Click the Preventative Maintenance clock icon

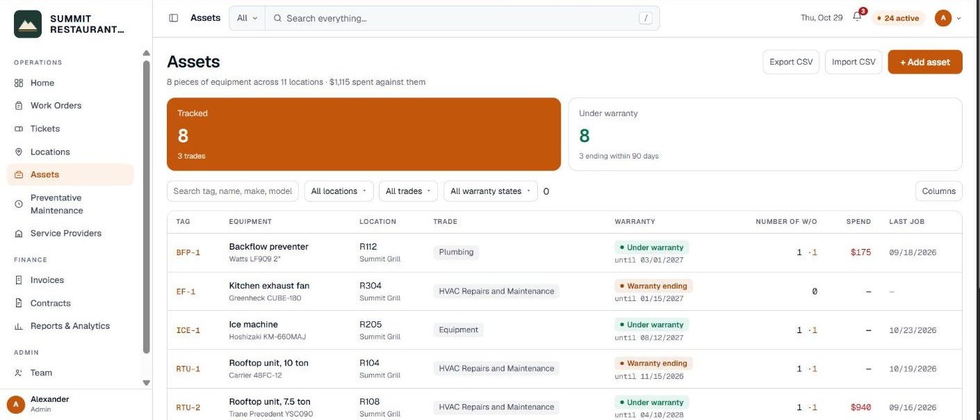19,204
